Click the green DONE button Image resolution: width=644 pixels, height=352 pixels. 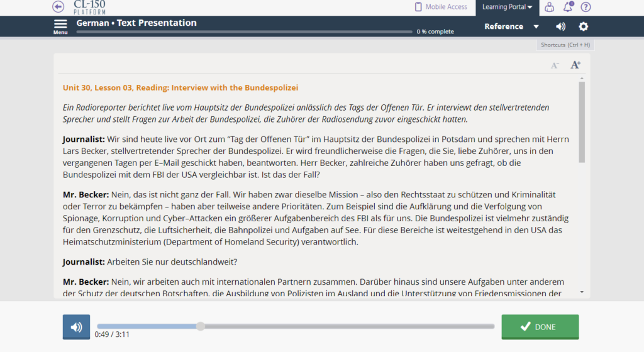[540, 327]
